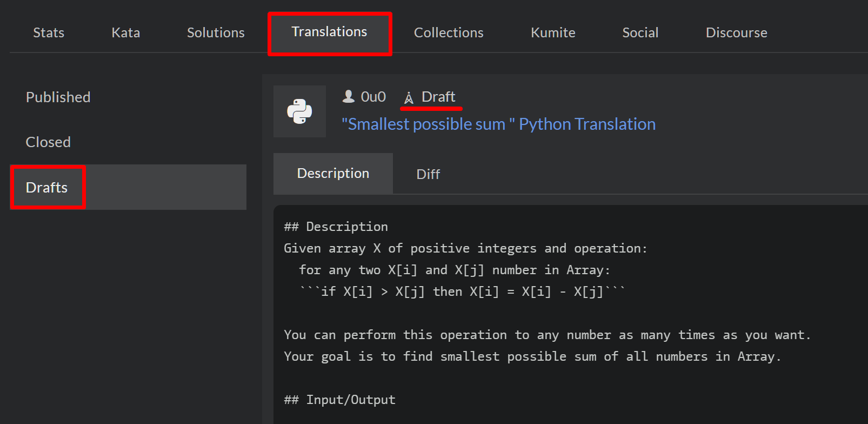Select the Description sub-tab
The height and width of the screenshot is (424, 868).
(333, 174)
